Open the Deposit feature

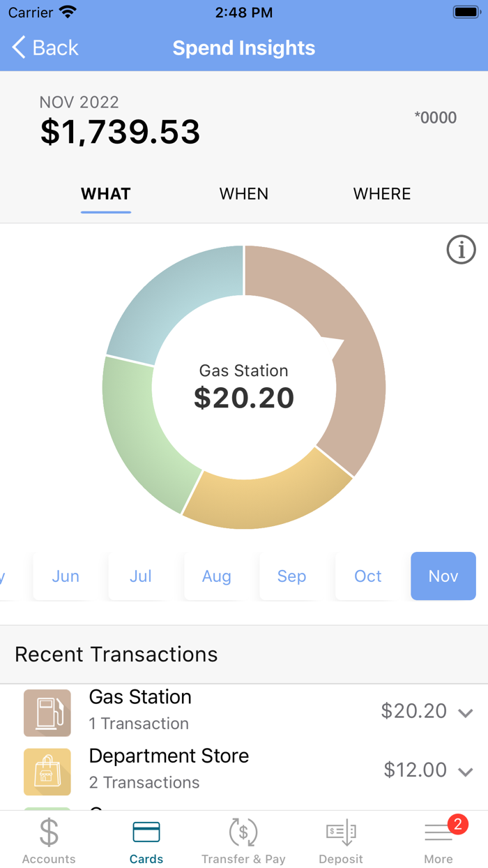341,839
